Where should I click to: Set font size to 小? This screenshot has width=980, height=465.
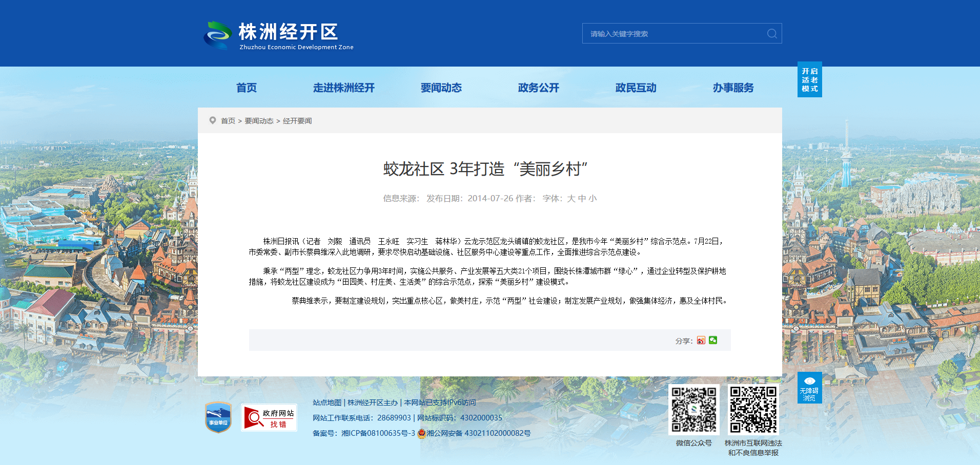tap(593, 199)
